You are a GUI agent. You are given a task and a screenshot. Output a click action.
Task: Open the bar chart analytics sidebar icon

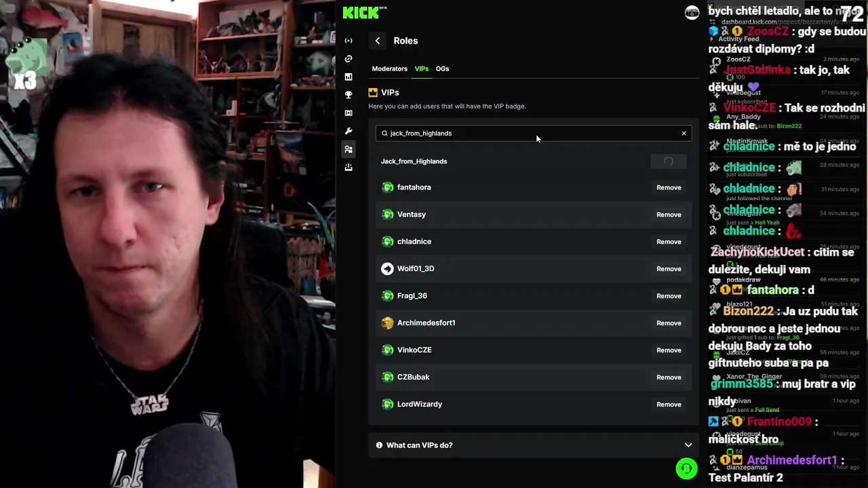point(349,77)
